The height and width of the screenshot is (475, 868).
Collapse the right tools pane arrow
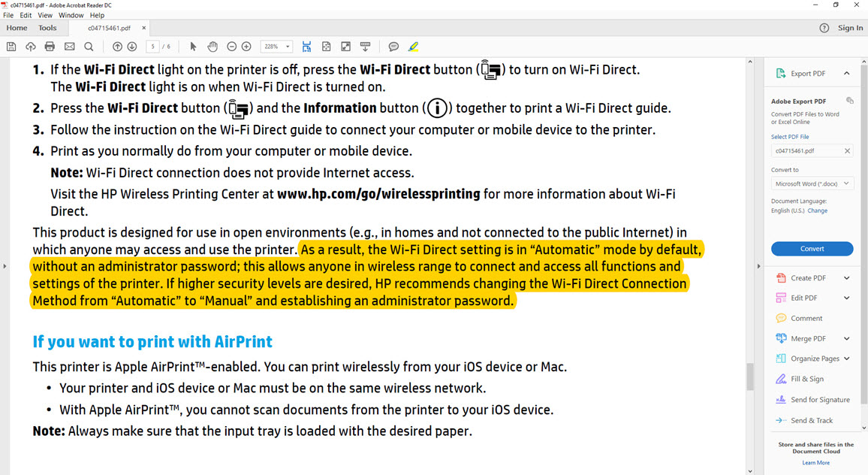pos(758,267)
